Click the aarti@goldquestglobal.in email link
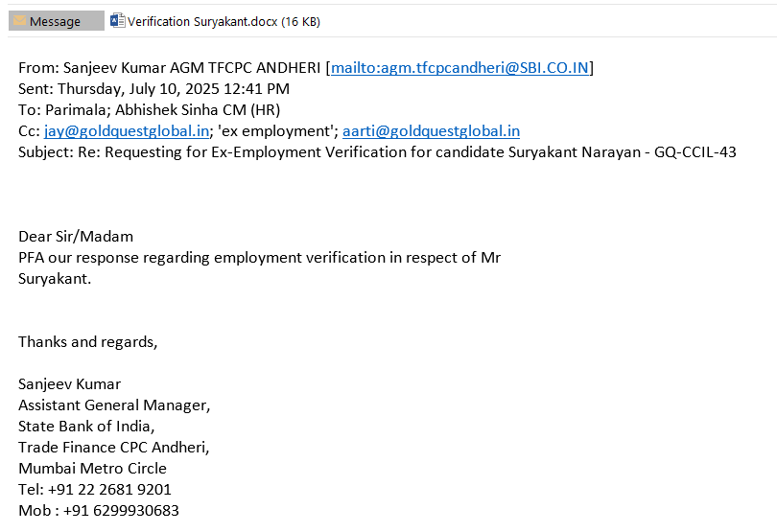Viewport: 777px width, 532px height. [431, 131]
